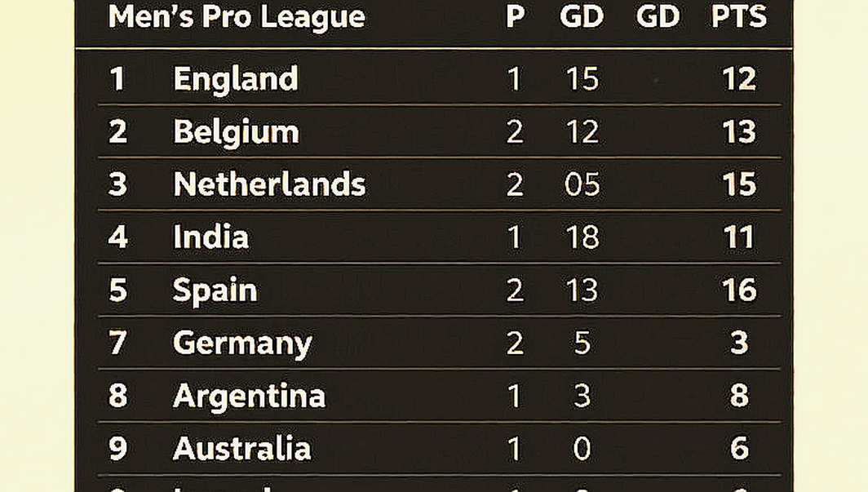Click the second GD column header
This screenshot has height=492, width=868.
tap(658, 16)
